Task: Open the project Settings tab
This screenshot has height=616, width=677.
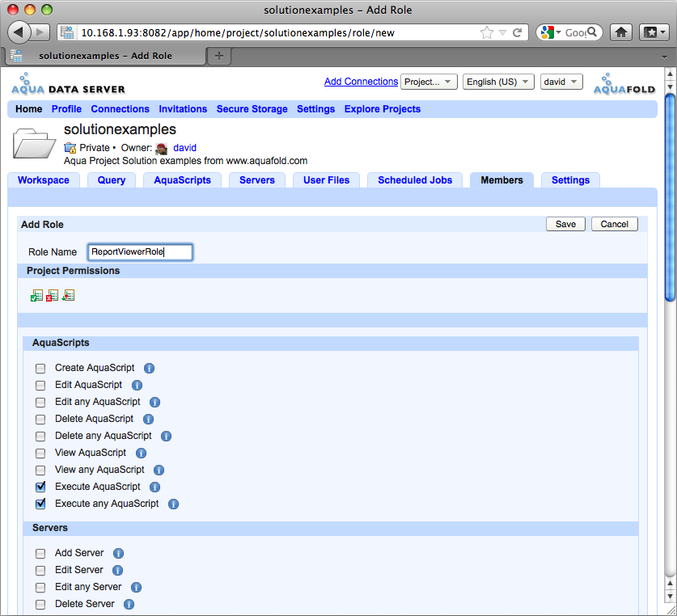Action: click(x=570, y=180)
